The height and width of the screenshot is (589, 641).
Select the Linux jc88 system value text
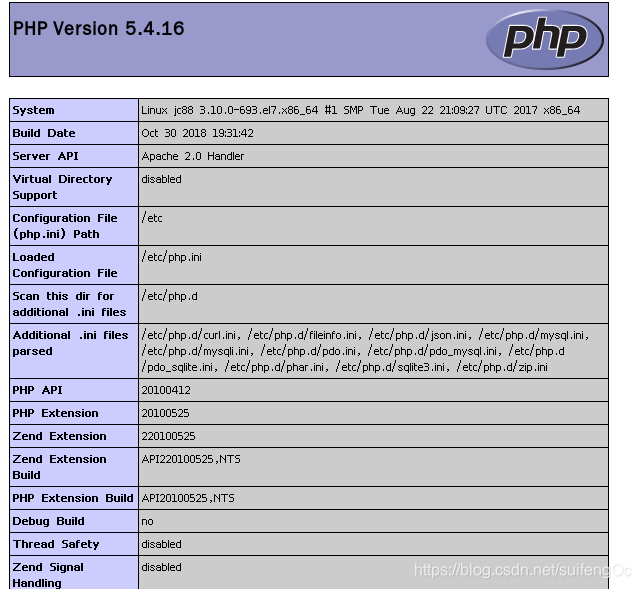(361, 110)
